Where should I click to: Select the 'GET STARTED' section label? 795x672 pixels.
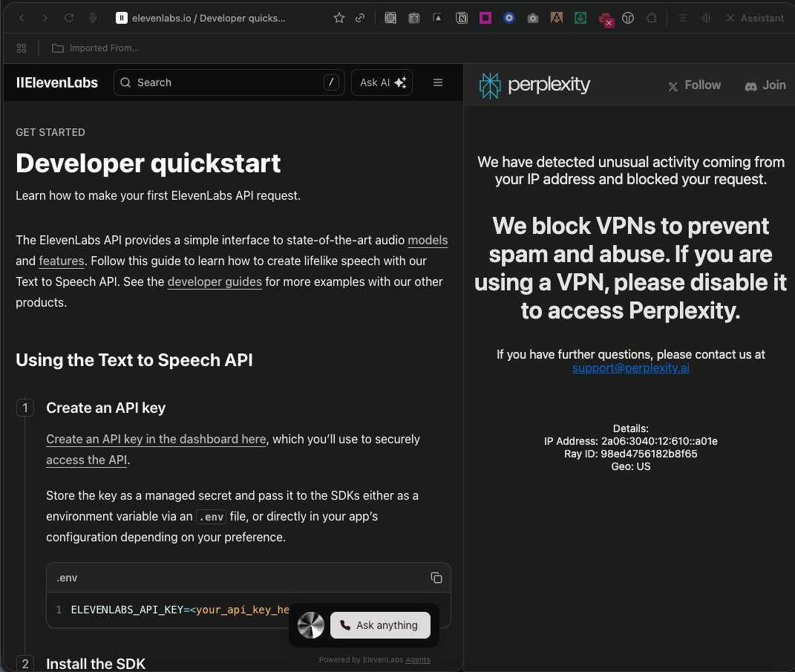point(50,132)
